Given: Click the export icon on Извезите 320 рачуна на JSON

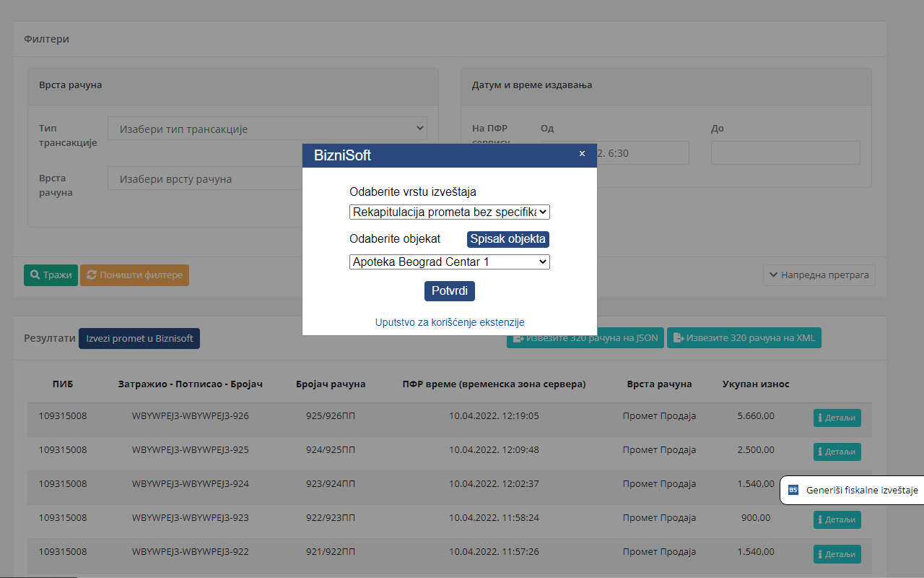Looking at the screenshot, I should click(x=518, y=337).
